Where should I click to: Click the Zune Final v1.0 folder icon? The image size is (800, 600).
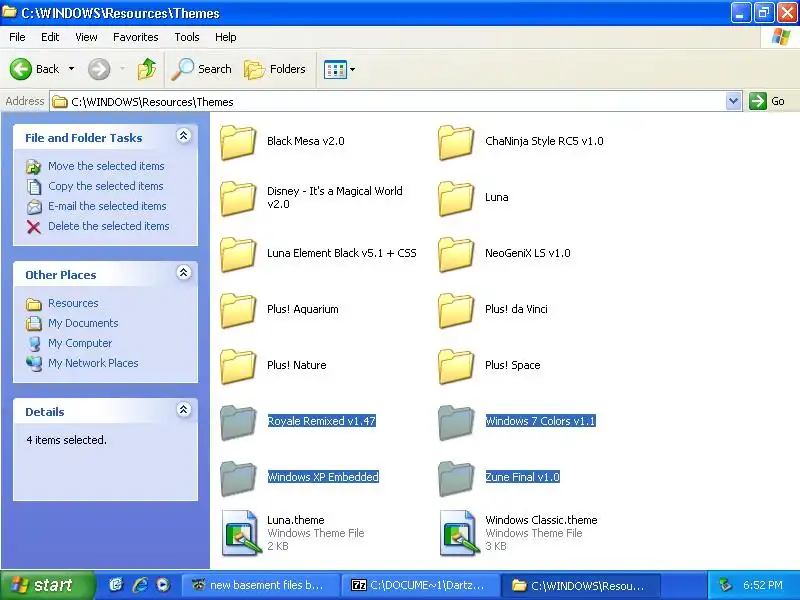[457, 479]
